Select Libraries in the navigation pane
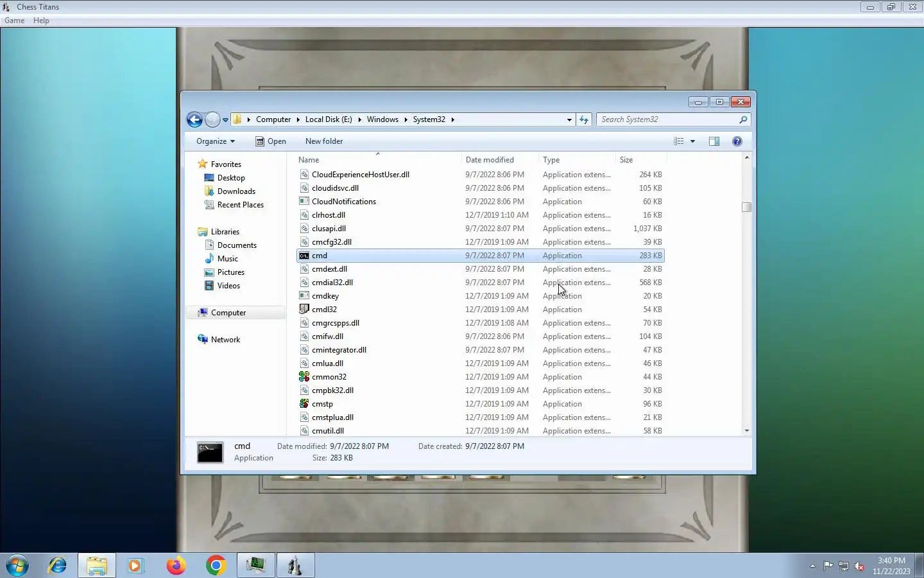 tap(225, 232)
